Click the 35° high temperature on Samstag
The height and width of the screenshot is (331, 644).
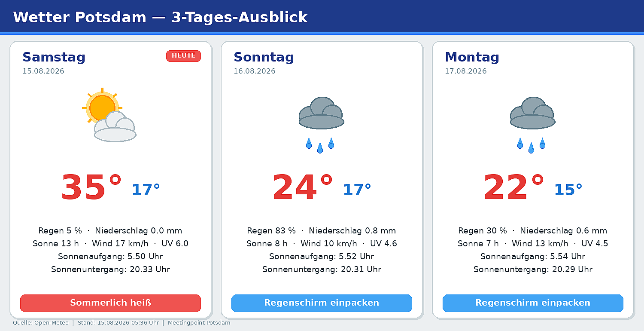91,188
